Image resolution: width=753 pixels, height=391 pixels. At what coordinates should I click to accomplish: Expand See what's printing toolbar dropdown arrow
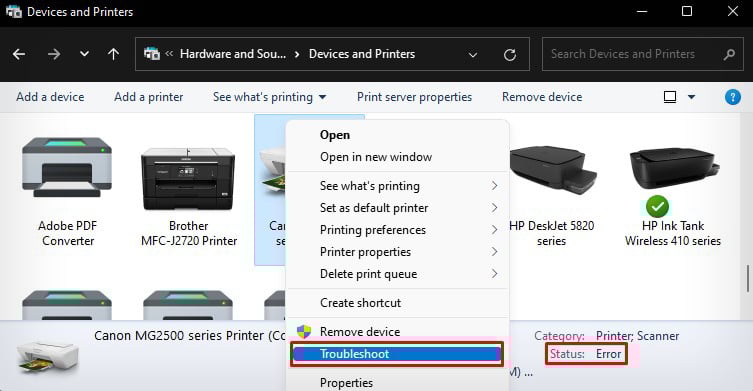coord(322,97)
